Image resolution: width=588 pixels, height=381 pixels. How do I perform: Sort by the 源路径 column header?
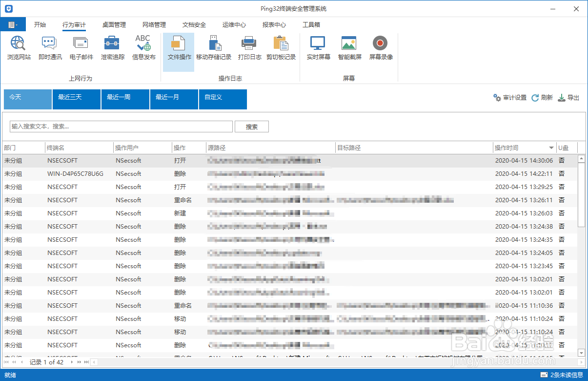pos(270,148)
